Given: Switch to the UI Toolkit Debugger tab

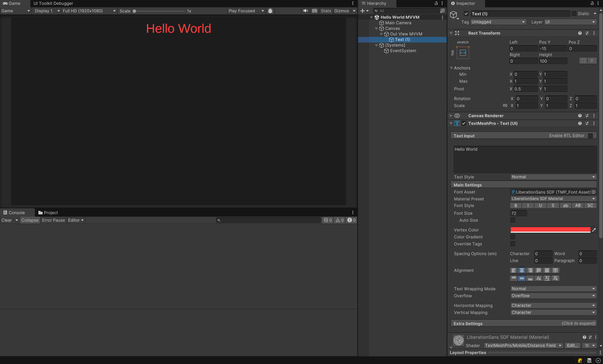Looking at the screenshot, I should coord(53,3).
